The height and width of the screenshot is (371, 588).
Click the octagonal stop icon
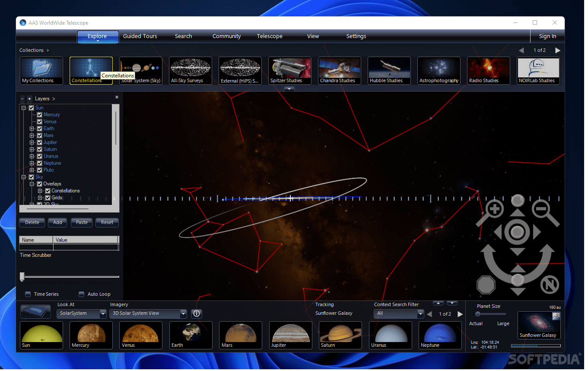pos(486,285)
